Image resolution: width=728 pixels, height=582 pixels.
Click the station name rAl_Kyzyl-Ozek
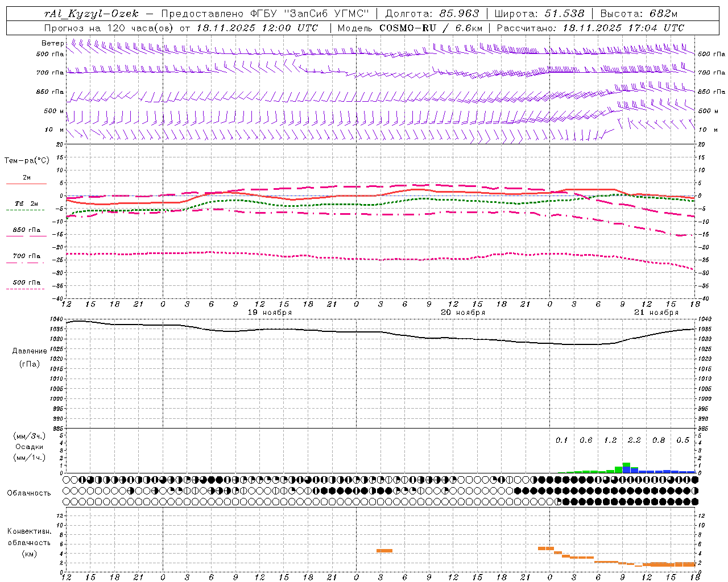pos(92,14)
